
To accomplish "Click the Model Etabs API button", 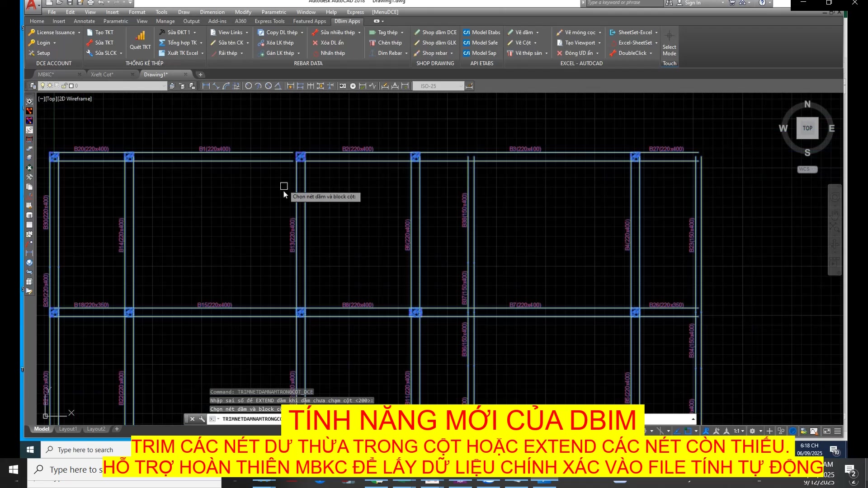I will 482,33.
